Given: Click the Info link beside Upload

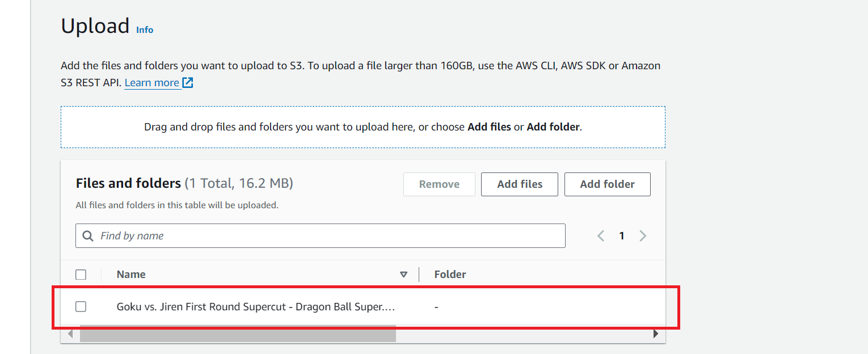Looking at the screenshot, I should coord(145,29).
